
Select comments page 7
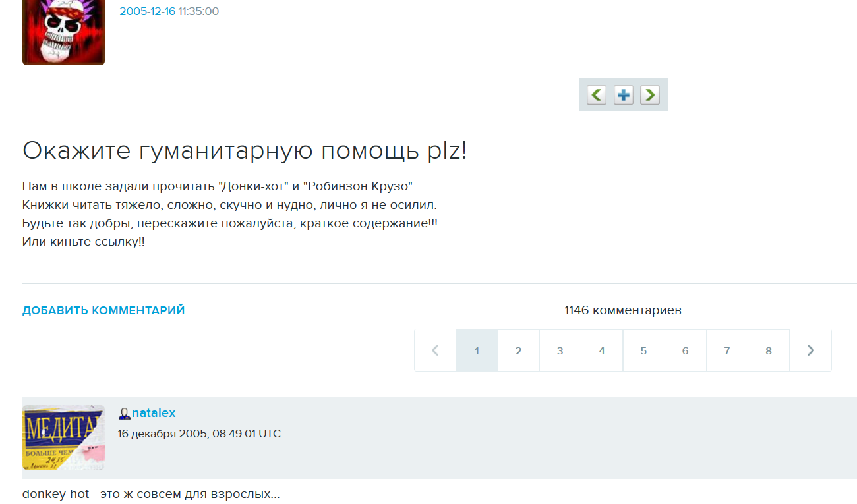[726, 350]
